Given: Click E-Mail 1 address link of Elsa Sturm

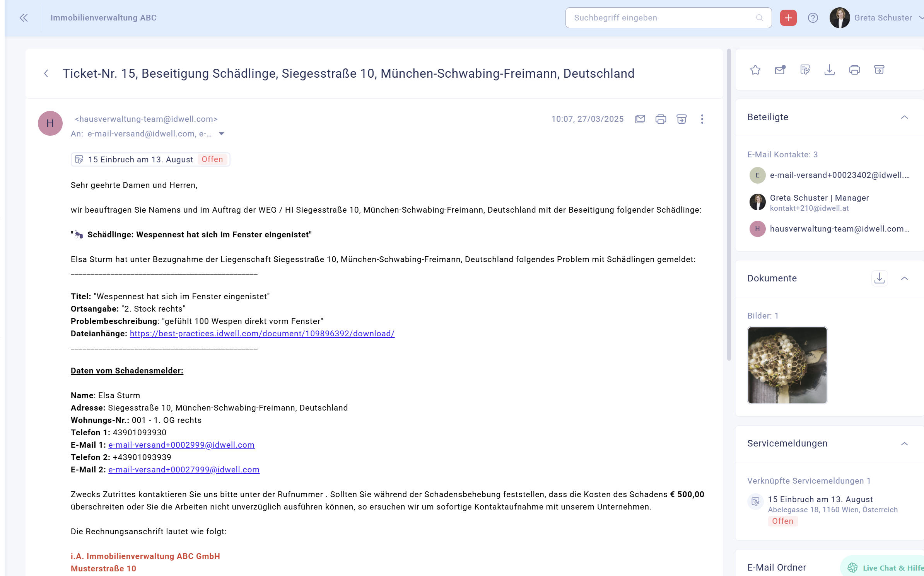Looking at the screenshot, I should click(181, 445).
